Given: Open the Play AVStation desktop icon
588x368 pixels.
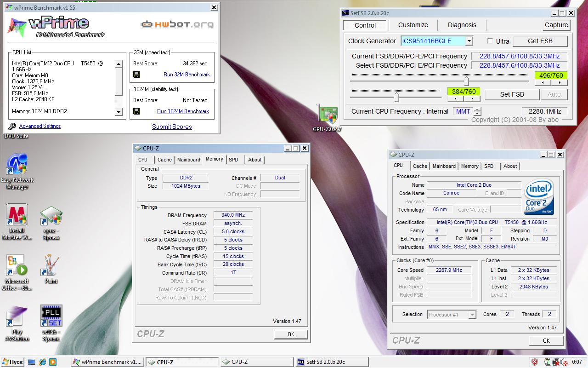Looking at the screenshot, I should point(17,323).
